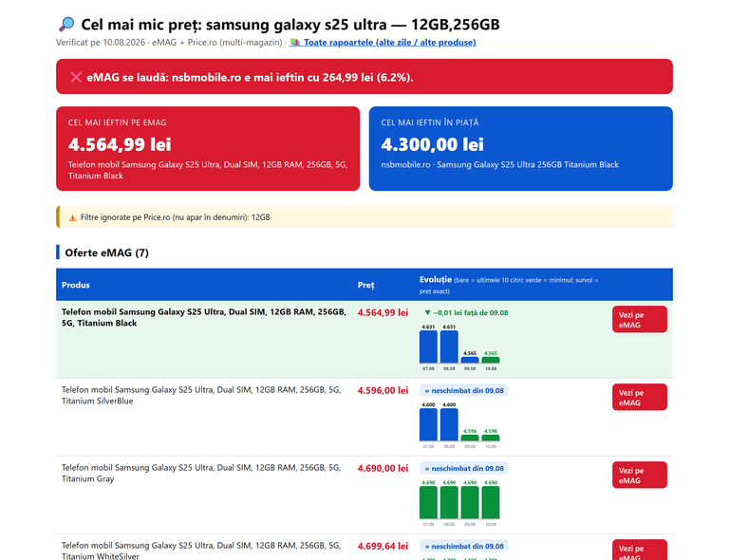Screen dimensions: 729x560
Task: Click 'neschimbat din 09.08' badge in the WhiteSilver row
Action: (464, 546)
